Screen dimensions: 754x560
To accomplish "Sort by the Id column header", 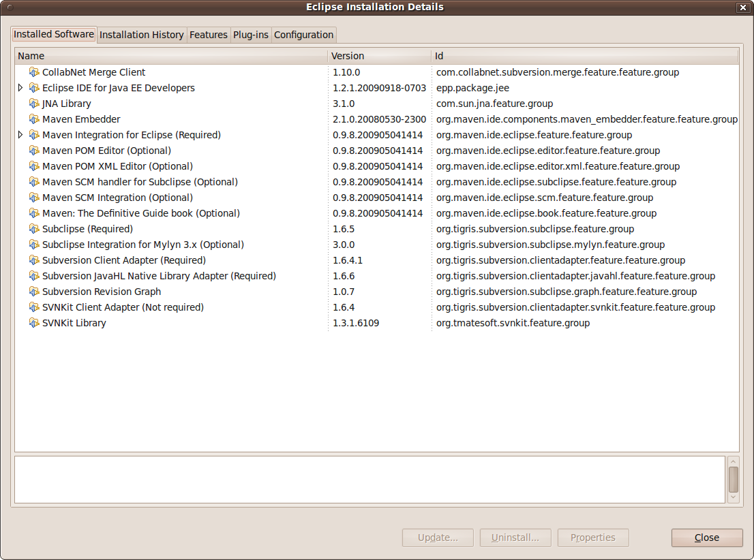I will point(585,56).
